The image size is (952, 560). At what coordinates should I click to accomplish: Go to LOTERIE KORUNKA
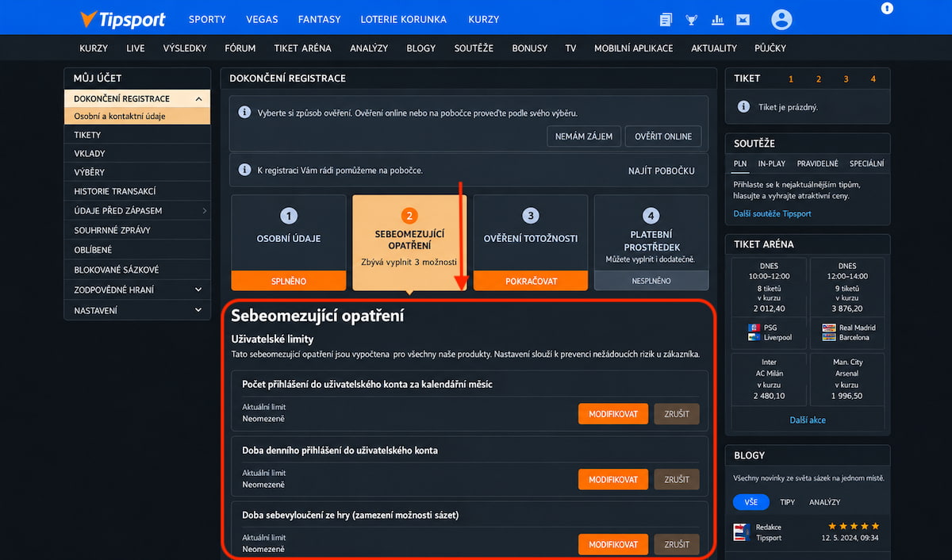click(403, 19)
